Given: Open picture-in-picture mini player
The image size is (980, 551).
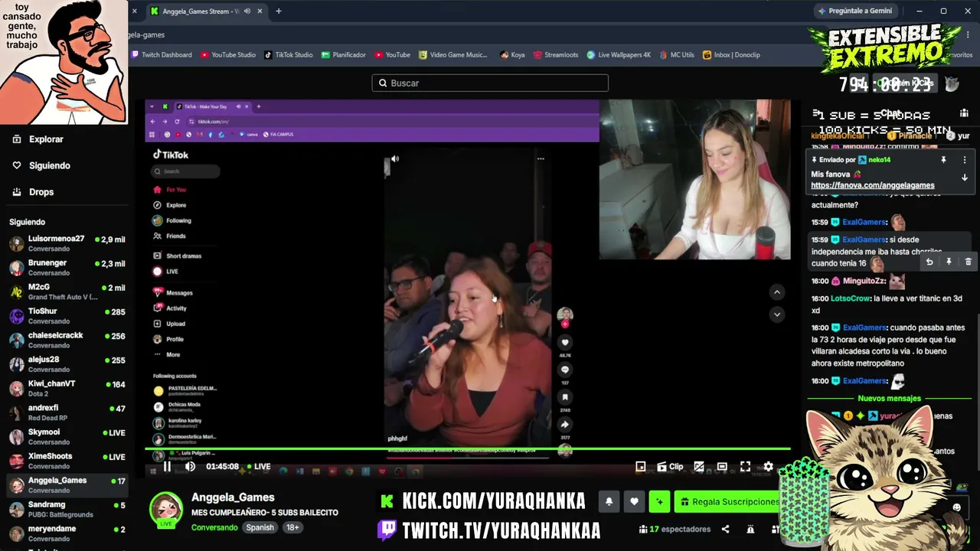Looking at the screenshot, I should pos(641,466).
